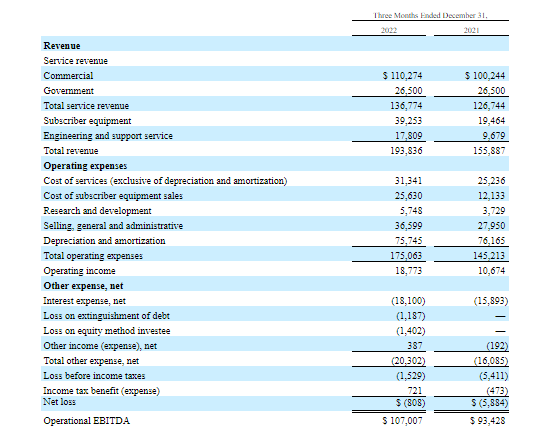Image resolution: width=544 pixels, height=438 pixels.
Task: Select the 2021 column header
Action: [x=471, y=31]
